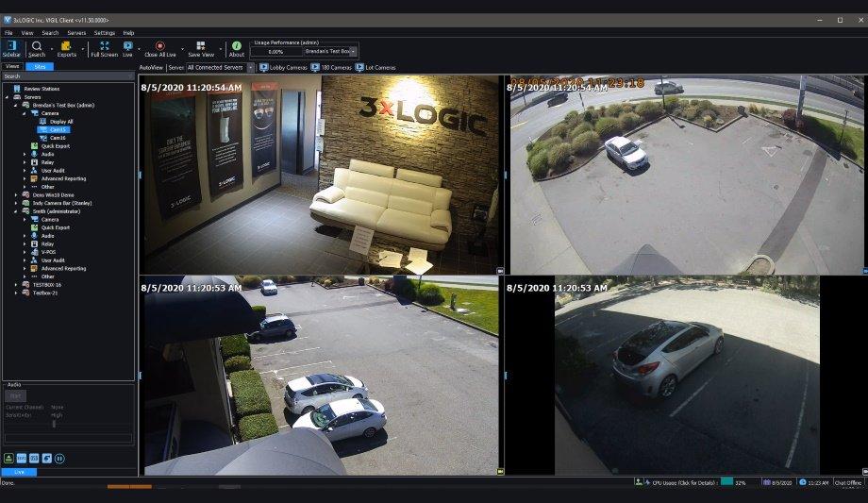Expand Relay under Brendan's Test Box
This screenshot has width=868, height=503.
(25, 163)
